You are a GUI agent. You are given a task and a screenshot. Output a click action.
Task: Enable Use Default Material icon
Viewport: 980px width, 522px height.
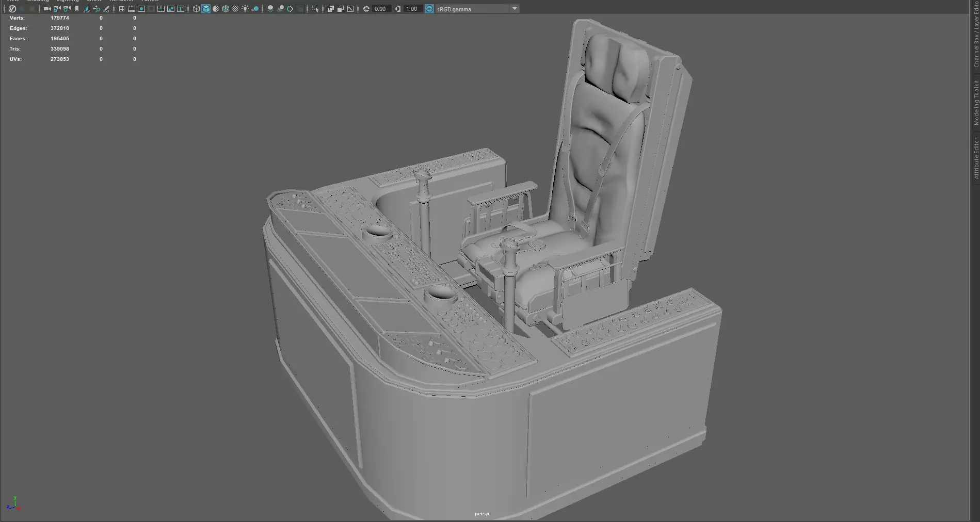coord(216,9)
